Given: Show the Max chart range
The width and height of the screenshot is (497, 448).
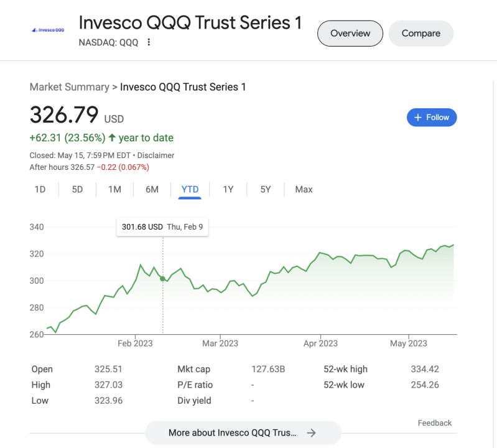Looking at the screenshot, I should point(304,189).
